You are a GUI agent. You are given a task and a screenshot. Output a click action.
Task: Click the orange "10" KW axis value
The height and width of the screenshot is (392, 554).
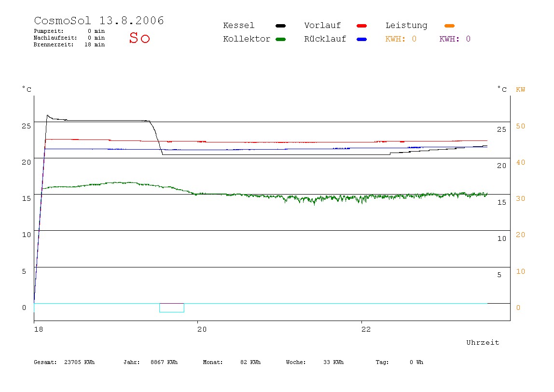coord(520,271)
